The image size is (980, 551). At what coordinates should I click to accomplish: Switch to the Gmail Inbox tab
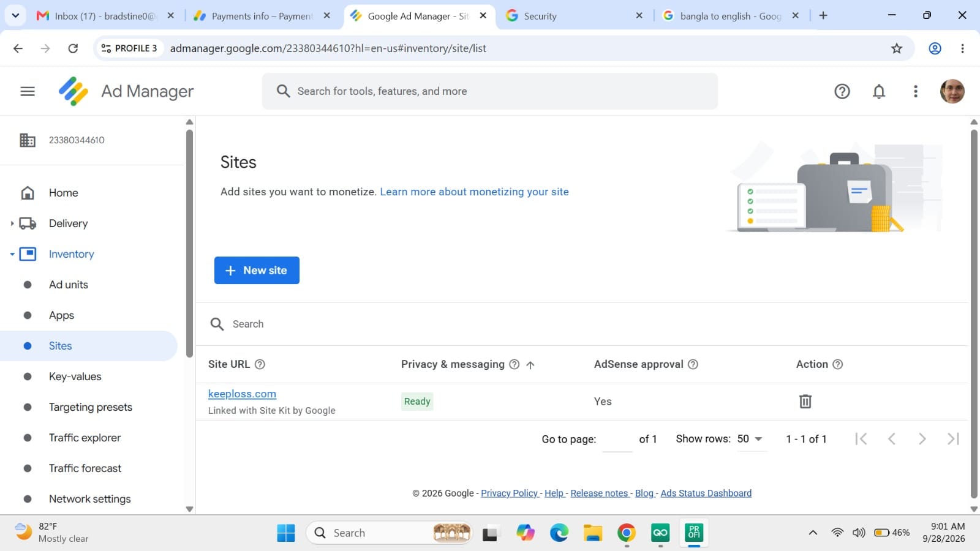pos(105,16)
